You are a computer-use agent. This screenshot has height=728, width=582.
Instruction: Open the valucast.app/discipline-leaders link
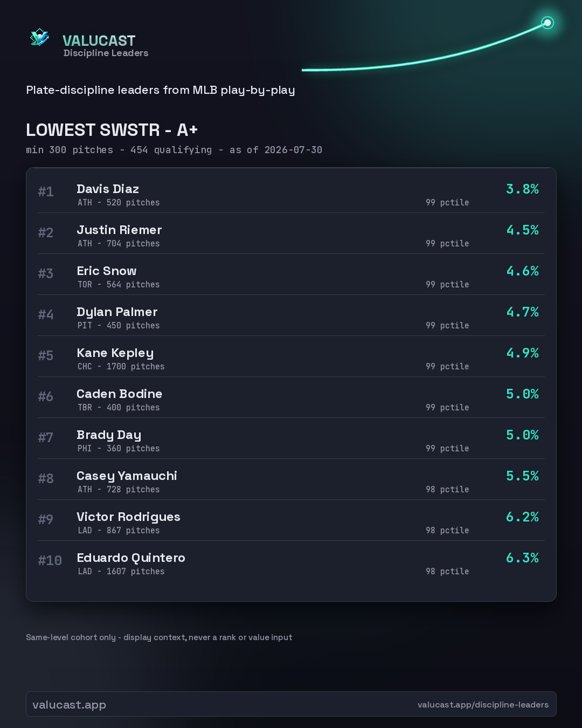[483, 704]
